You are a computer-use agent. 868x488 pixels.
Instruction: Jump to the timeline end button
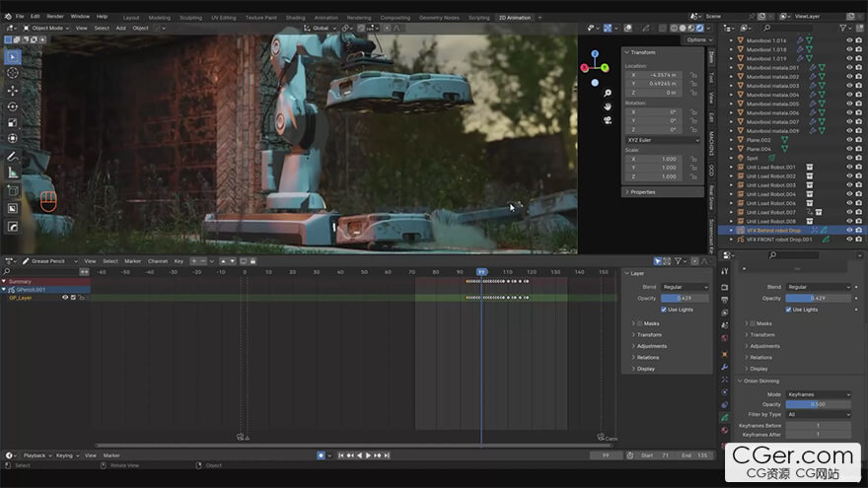pos(387,455)
